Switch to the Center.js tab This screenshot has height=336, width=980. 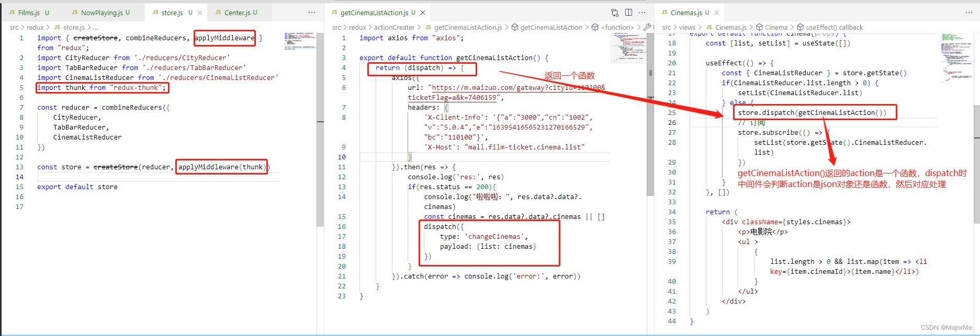point(236,13)
